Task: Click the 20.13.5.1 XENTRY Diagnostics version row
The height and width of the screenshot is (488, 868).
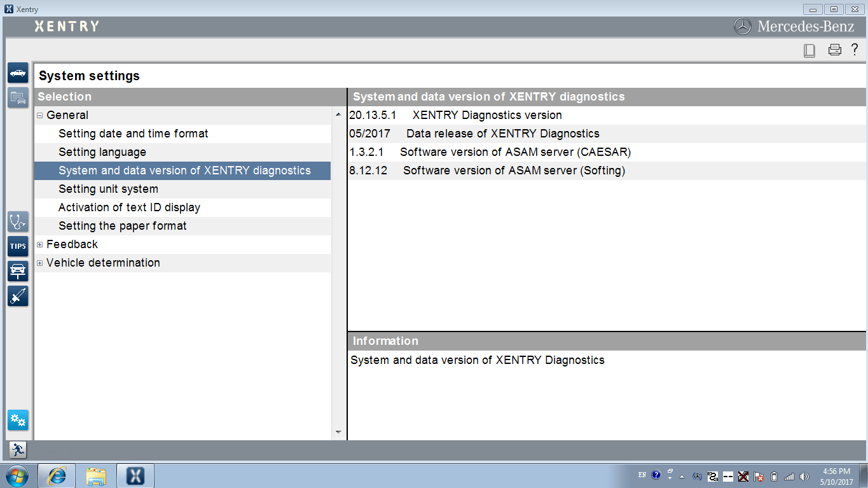Action: click(607, 115)
